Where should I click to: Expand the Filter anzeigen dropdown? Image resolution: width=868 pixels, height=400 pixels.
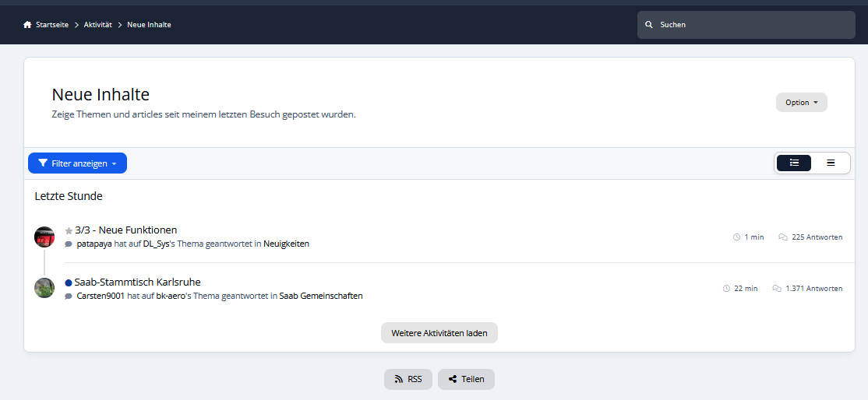tap(77, 163)
